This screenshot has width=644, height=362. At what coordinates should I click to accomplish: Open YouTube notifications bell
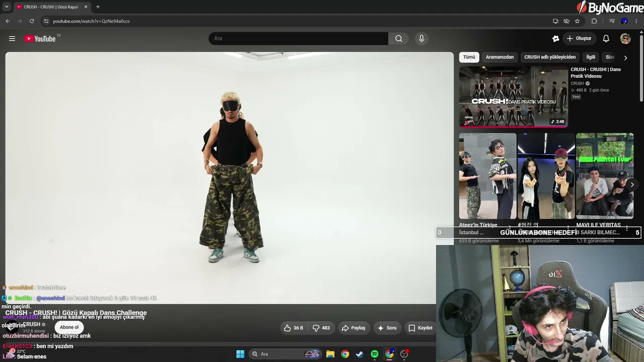tap(606, 39)
